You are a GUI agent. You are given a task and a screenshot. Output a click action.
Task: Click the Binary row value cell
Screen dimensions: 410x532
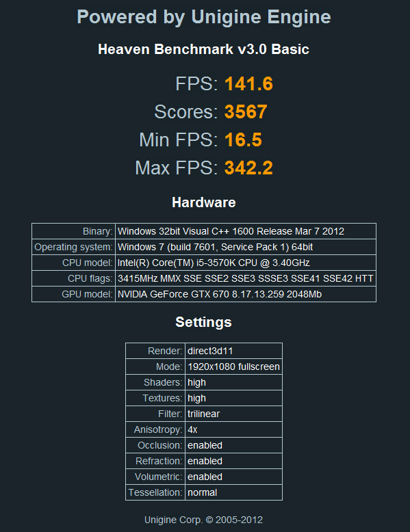coord(246,231)
